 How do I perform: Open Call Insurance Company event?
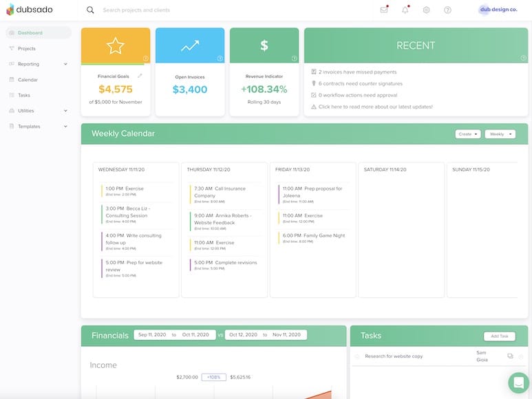coord(224,195)
